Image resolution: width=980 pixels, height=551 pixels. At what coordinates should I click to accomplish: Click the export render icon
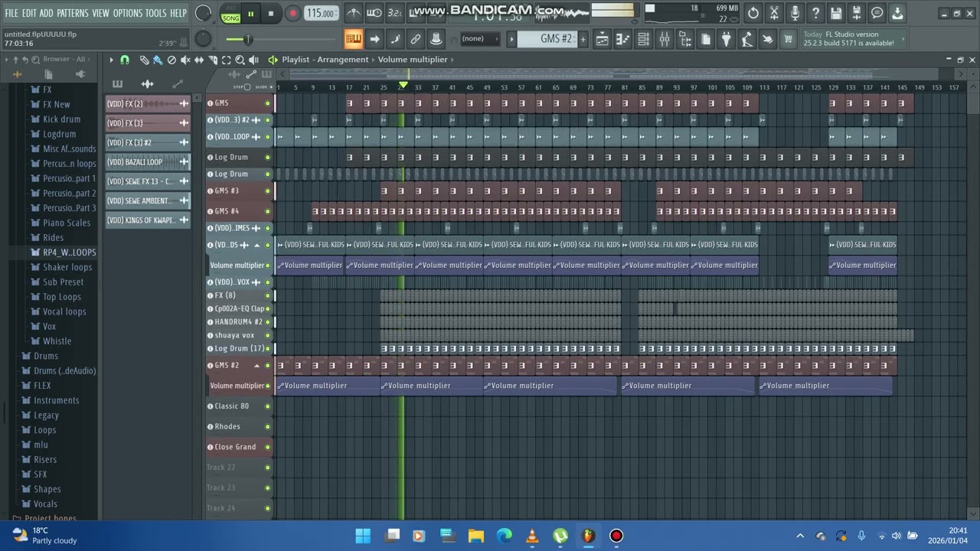857,13
